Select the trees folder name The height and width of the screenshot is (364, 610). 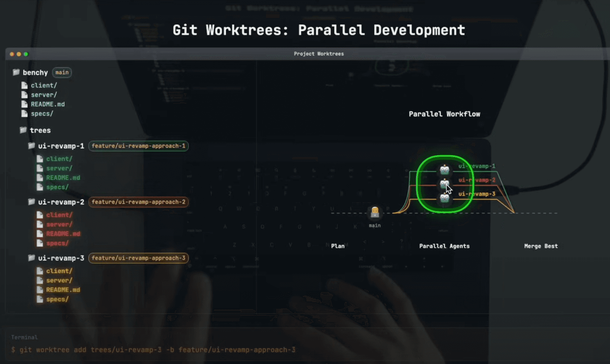point(40,130)
